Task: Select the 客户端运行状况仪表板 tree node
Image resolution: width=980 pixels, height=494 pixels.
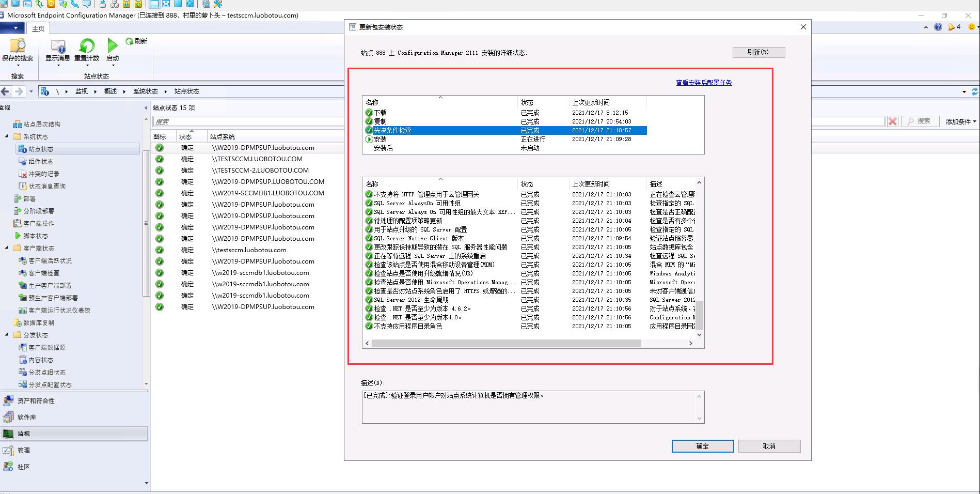Action: (54, 311)
